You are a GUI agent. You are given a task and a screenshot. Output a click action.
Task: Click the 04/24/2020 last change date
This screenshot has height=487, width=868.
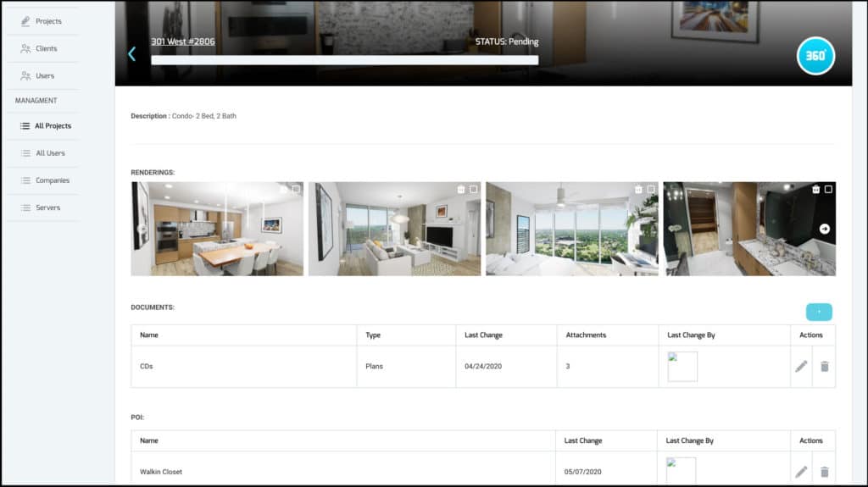[x=483, y=367]
